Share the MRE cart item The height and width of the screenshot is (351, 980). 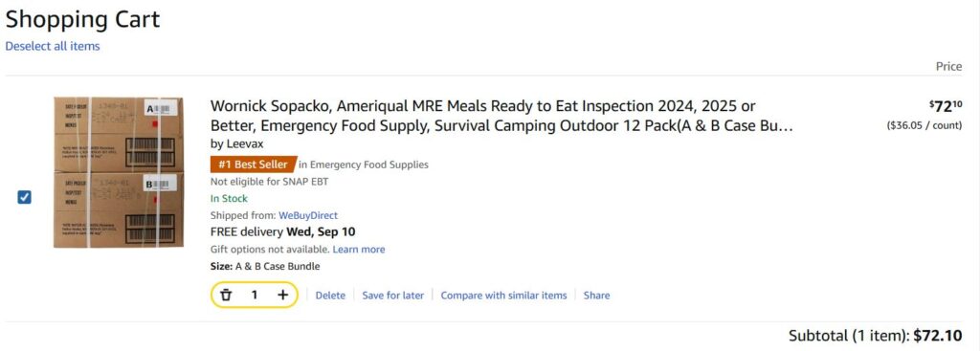tap(597, 296)
